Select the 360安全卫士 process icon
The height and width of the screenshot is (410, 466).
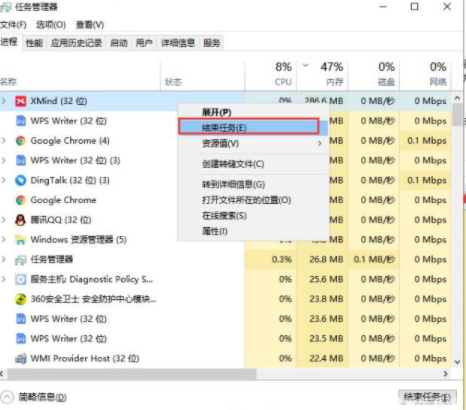tap(21, 299)
